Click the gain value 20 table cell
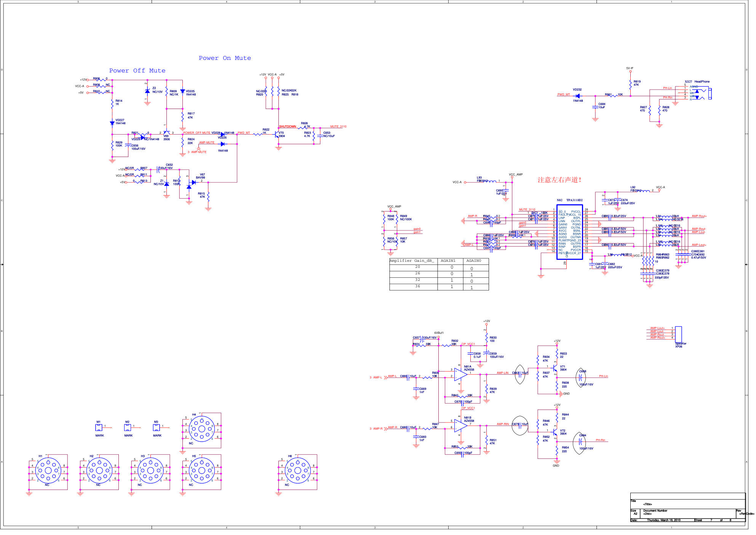 click(418, 267)
